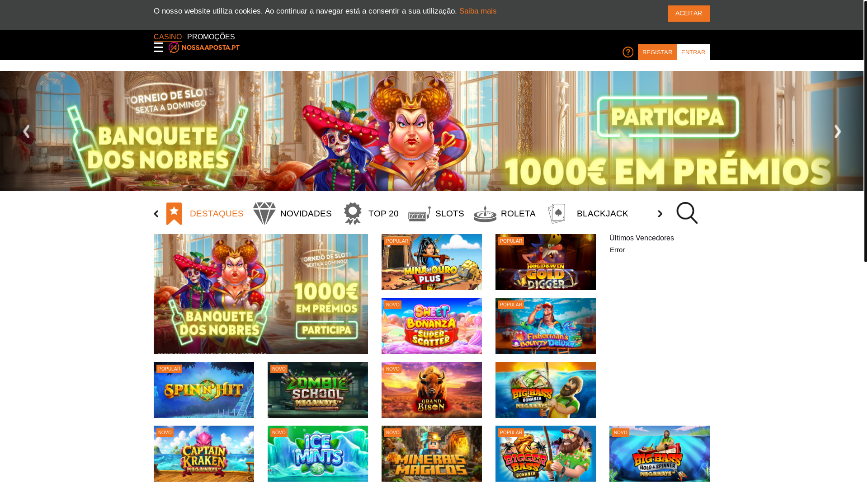Go to next banner slide

click(837, 131)
